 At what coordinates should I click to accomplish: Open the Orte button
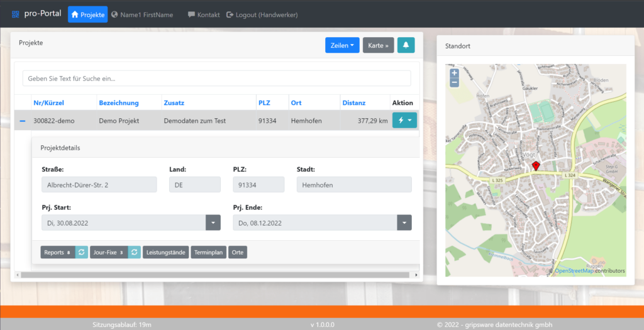point(237,252)
